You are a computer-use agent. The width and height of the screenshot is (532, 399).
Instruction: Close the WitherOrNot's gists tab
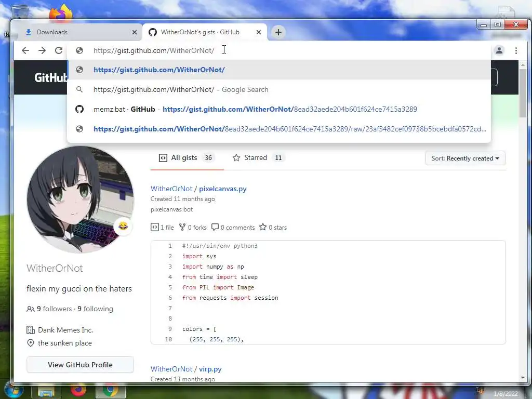pyautogui.click(x=259, y=32)
